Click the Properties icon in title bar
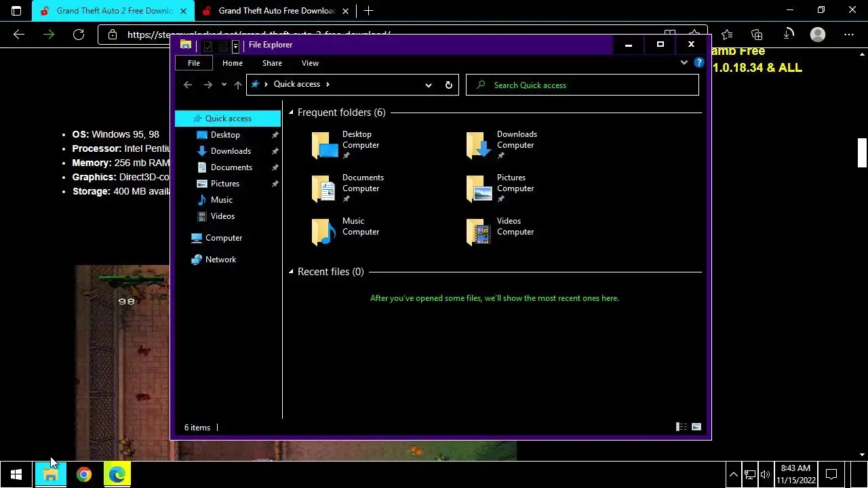The image size is (868, 488). pos(208,46)
